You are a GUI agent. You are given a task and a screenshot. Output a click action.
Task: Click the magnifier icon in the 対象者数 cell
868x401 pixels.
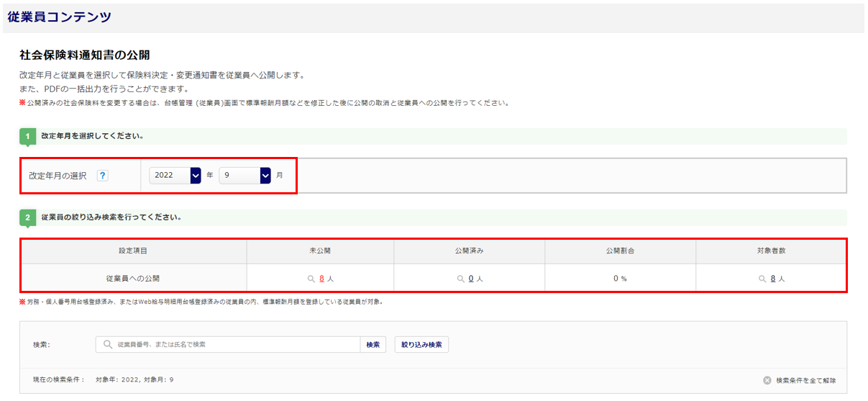(x=762, y=279)
